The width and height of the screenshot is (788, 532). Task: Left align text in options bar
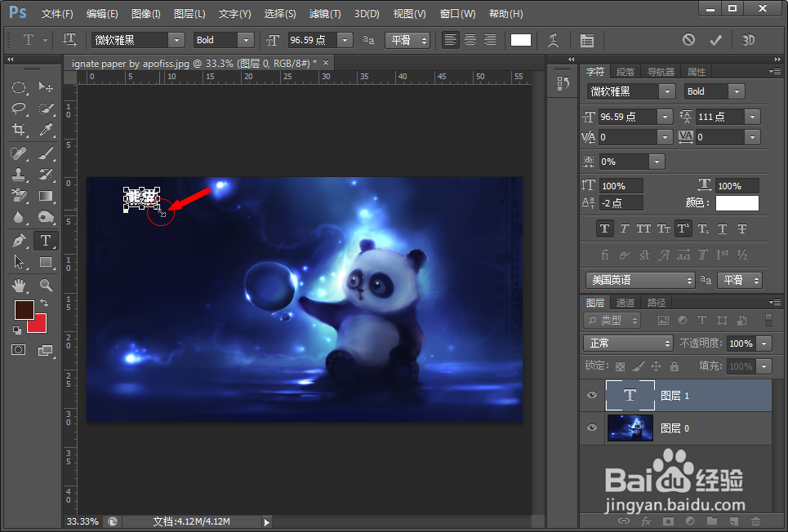450,40
